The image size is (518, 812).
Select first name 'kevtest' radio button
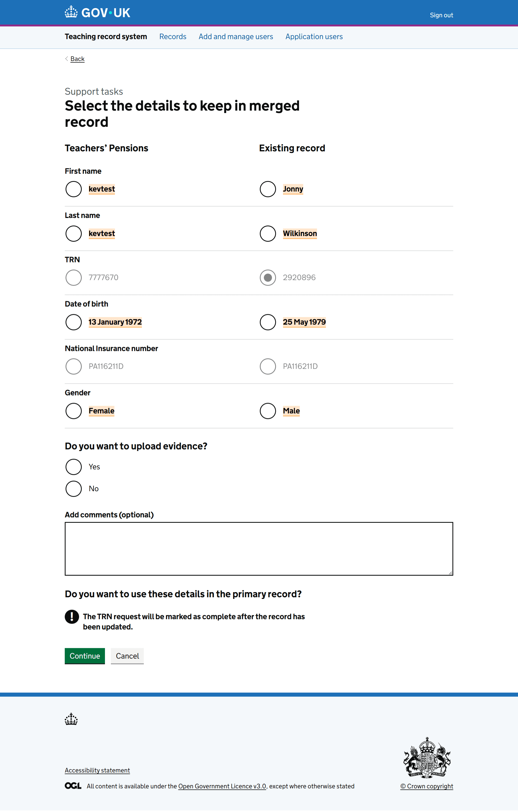tap(73, 189)
